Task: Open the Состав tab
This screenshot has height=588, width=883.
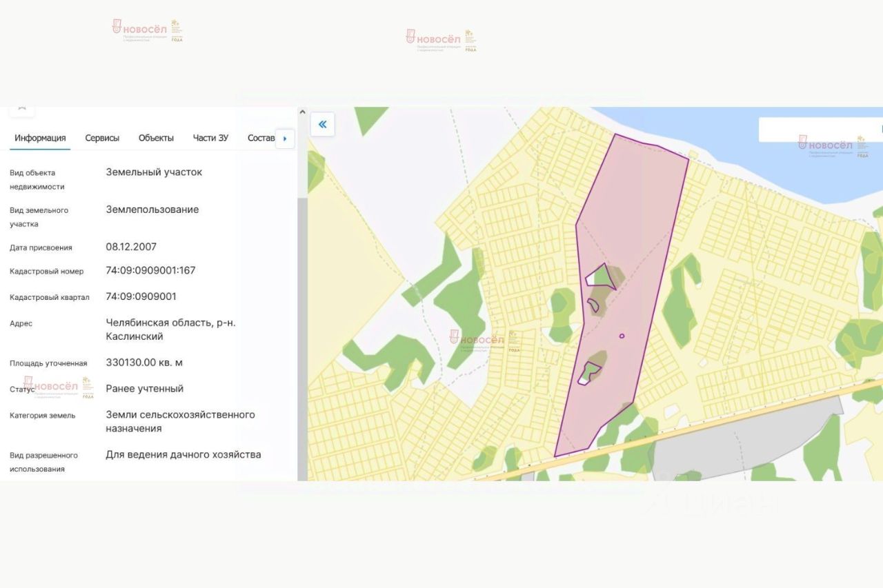Action: 261,138
